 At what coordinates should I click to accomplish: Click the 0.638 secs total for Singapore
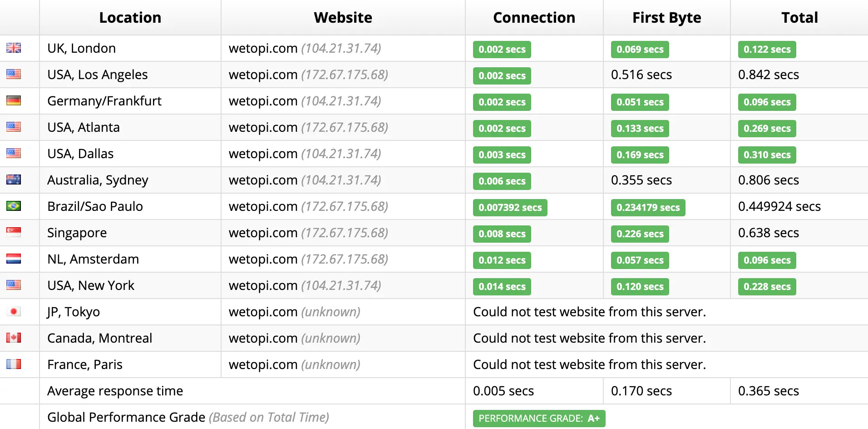click(x=769, y=233)
